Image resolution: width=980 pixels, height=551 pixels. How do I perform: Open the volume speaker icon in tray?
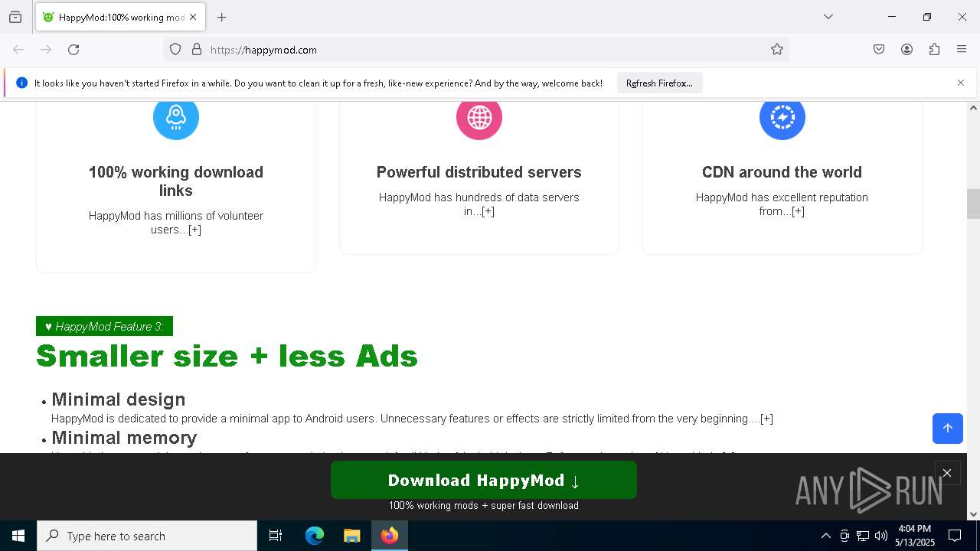coord(881,536)
